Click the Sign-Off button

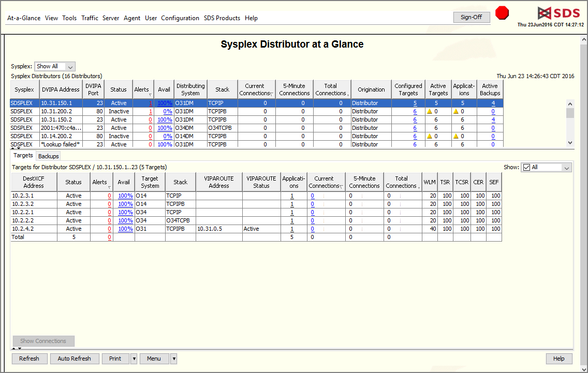click(472, 17)
